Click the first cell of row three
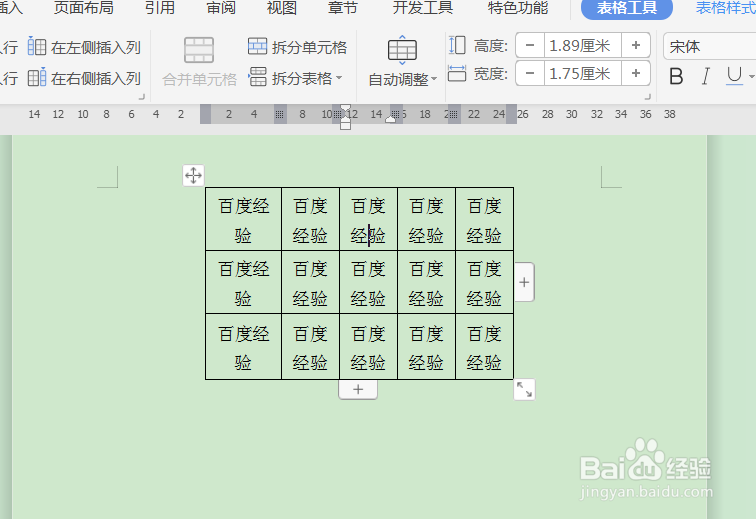The height and width of the screenshot is (519, 756). coord(243,347)
